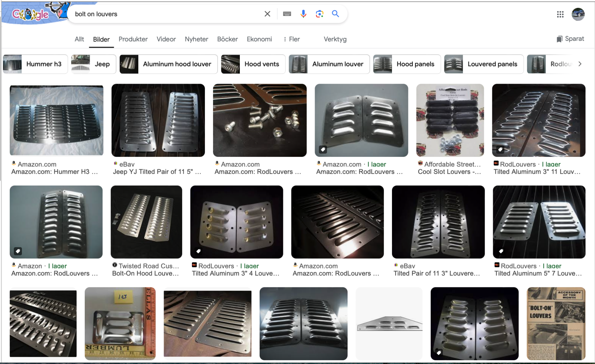Click the search input field
The width and height of the screenshot is (595, 364).
pyautogui.click(x=164, y=14)
